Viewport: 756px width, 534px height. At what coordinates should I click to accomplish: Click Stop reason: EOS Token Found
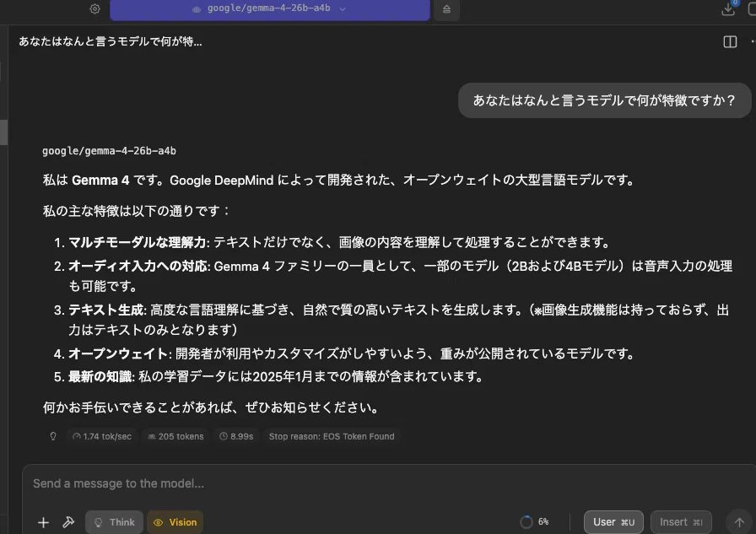tap(332, 436)
